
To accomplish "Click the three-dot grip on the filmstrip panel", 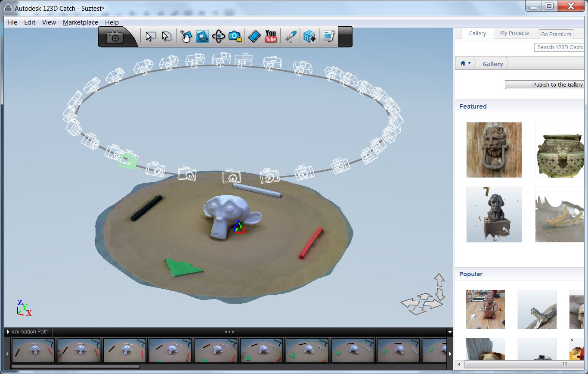I will [229, 332].
